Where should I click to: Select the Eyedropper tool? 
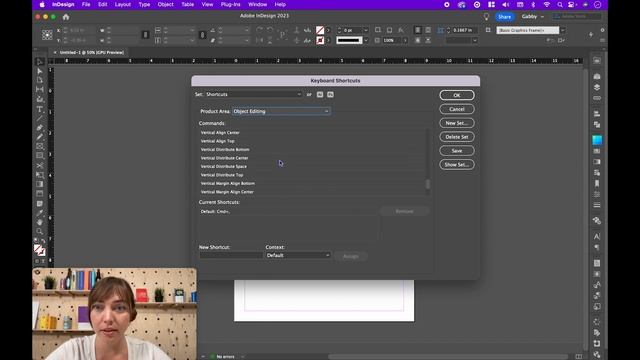click(x=40, y=213)
